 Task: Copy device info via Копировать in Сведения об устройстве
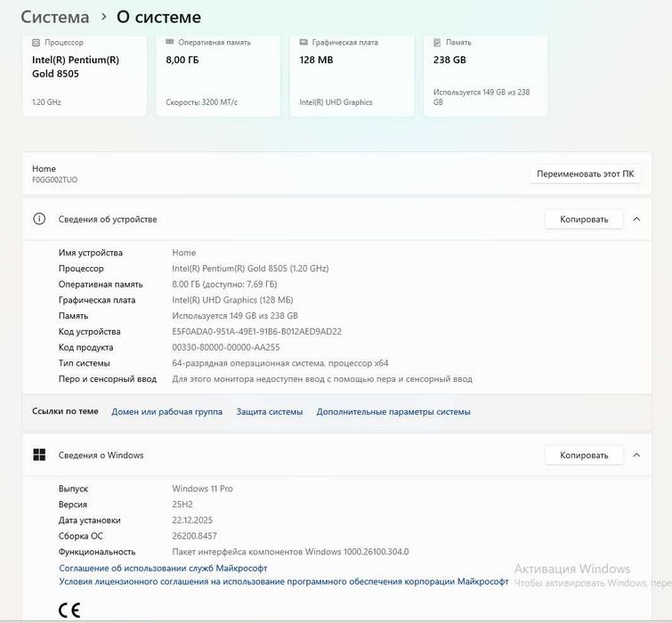click(x=584, y=219)
